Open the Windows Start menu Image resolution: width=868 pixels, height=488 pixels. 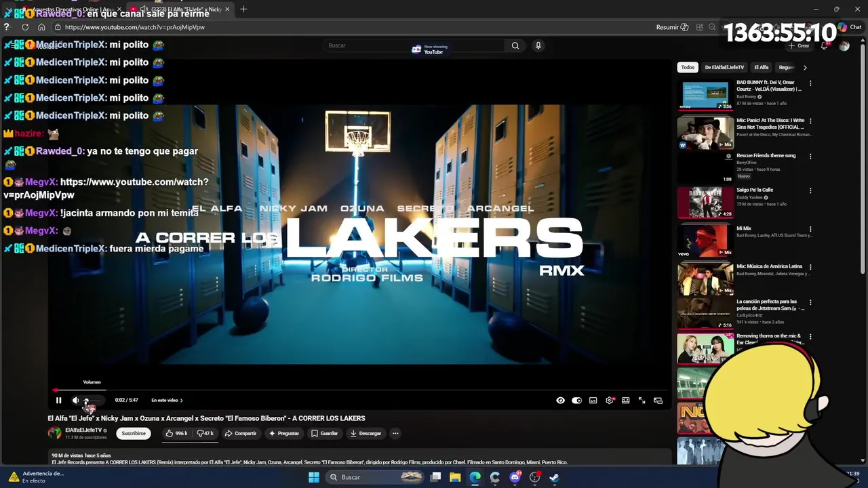(x=314, y=477)
